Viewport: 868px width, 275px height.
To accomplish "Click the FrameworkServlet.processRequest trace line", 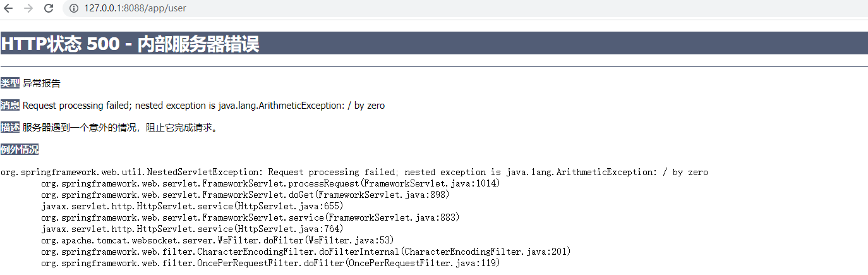I will pos(270,183).
